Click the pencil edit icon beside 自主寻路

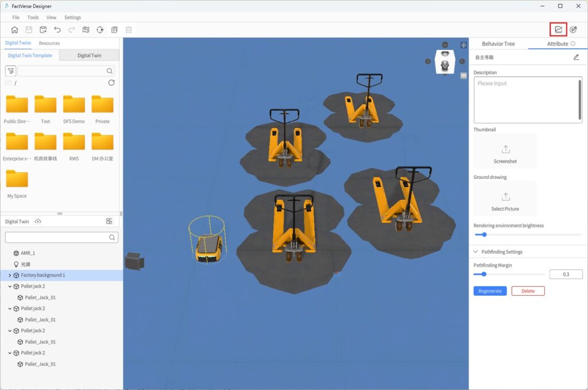576,57
